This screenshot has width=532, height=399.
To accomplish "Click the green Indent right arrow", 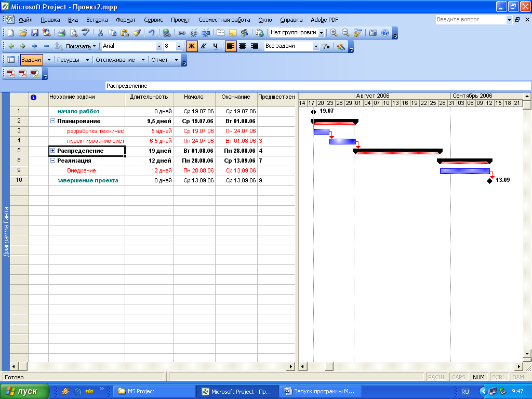I will [23, 46].
